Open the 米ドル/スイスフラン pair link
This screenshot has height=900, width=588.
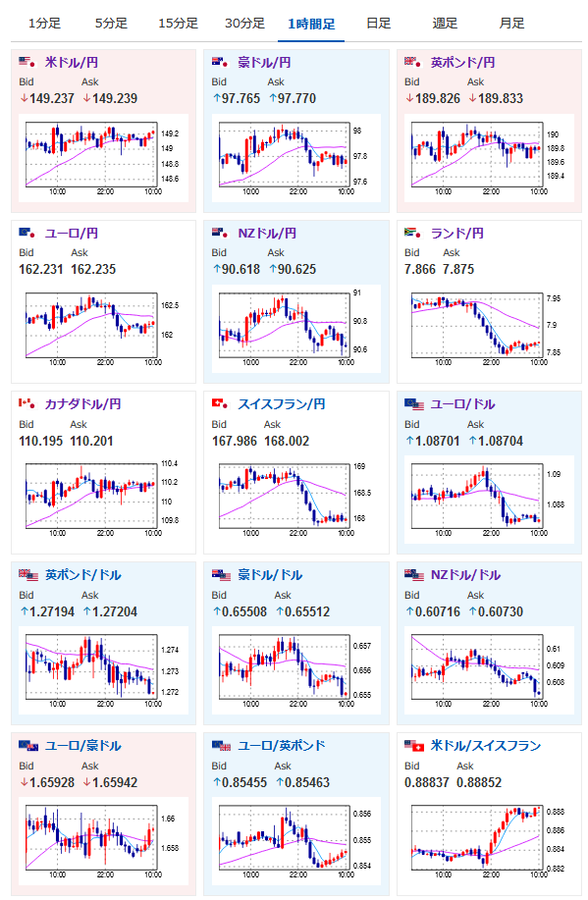[x=486, y=746]
